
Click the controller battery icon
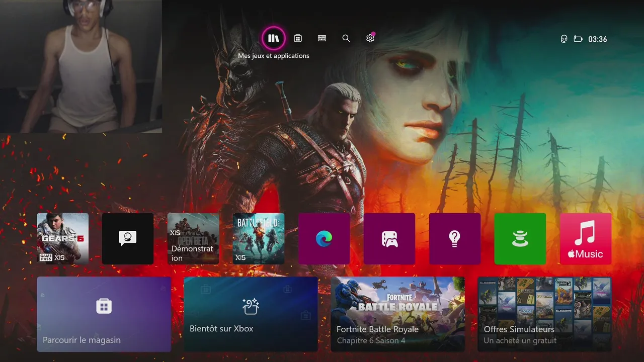(x=578, y=39)
